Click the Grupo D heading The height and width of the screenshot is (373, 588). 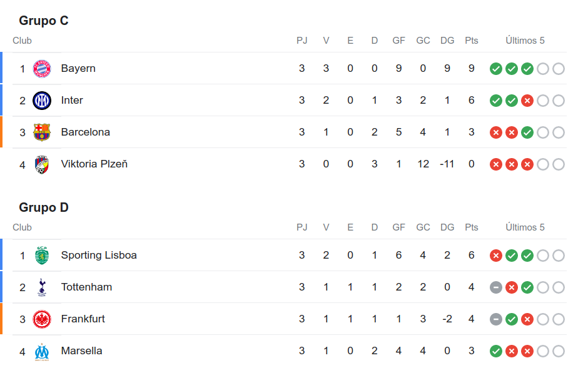coord(44,207)
